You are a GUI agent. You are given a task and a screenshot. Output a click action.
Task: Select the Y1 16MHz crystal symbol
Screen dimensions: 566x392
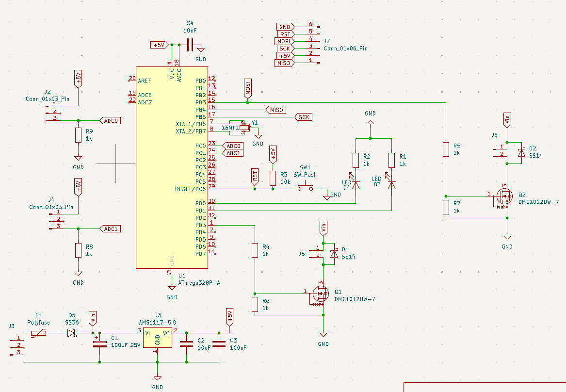(x=244, y=128)
